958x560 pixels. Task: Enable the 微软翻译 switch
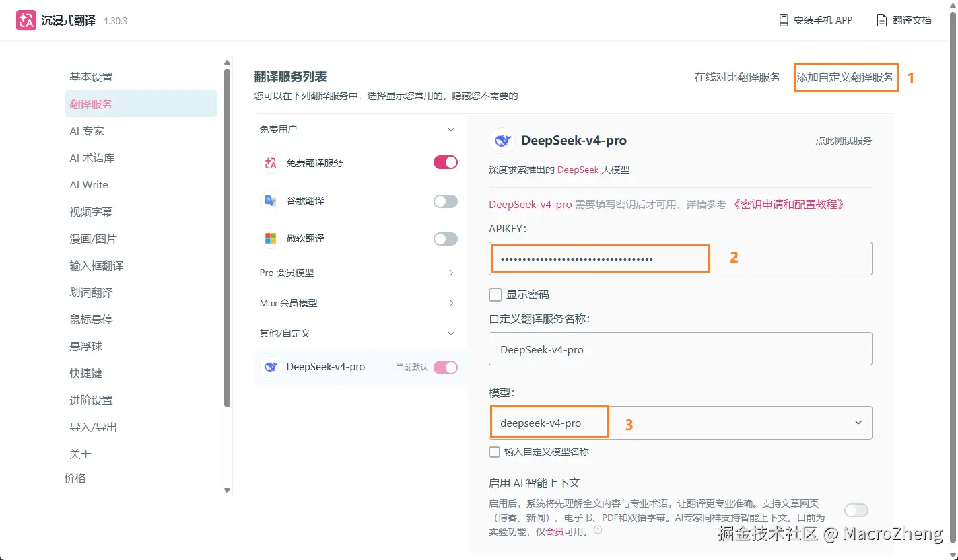point(446,239)
